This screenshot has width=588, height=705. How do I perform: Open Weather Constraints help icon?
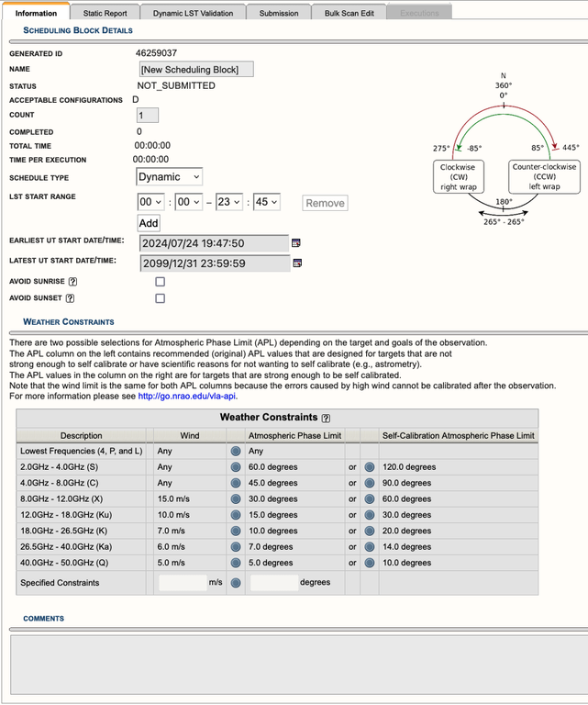pos(327,419)
